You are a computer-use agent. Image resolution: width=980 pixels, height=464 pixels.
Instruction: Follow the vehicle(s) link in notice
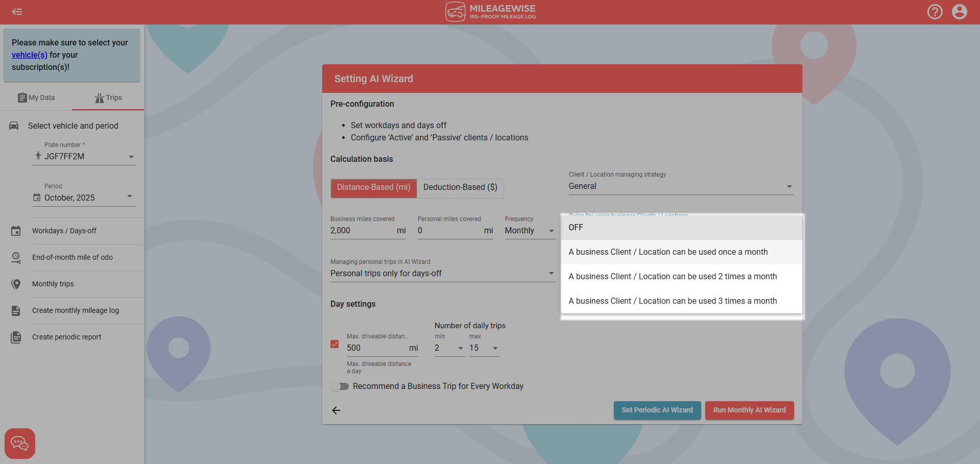(29, 55)
